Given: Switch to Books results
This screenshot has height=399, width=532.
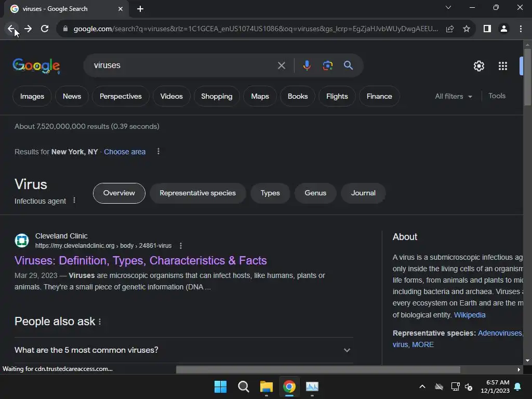Looking at the screenshot, I should (x=298, y=96).
